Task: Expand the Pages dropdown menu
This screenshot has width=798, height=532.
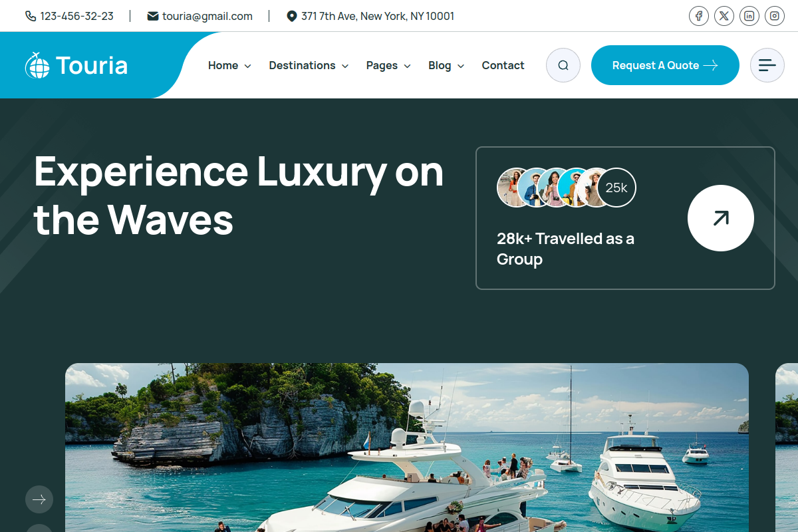Action: pyautogui.click(x=388, y=65)
